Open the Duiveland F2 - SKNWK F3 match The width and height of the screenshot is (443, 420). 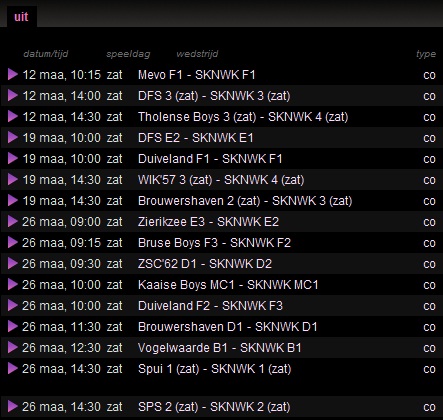tap(210, 306)
